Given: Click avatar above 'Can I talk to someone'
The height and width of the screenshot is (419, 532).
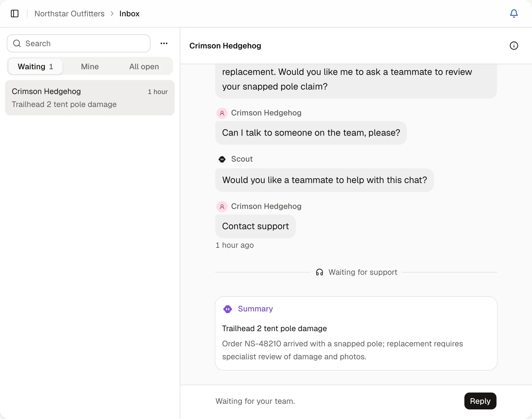Looking at the screenshot, I should pos(222,113).
